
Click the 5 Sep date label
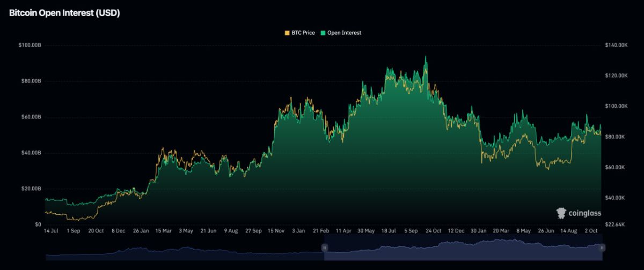click(x=411, y=230)
